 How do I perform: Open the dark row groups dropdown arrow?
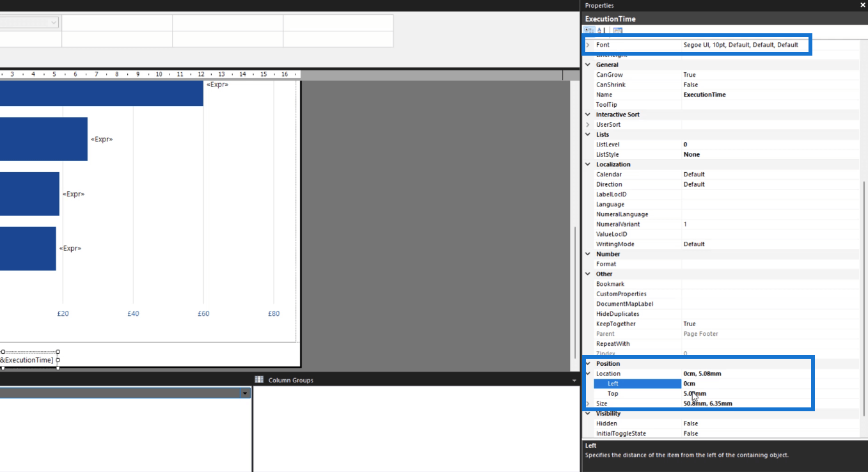click(246, 394)
